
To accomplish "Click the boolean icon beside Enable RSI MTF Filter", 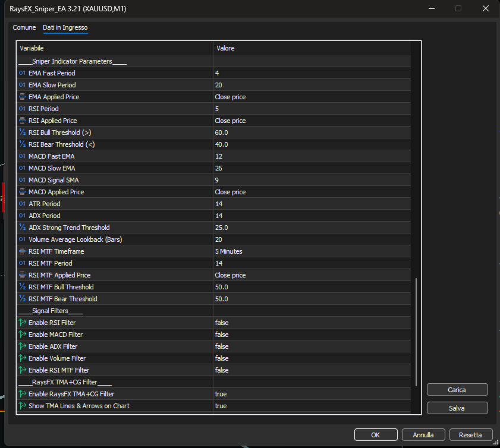I will pos(23,370).
